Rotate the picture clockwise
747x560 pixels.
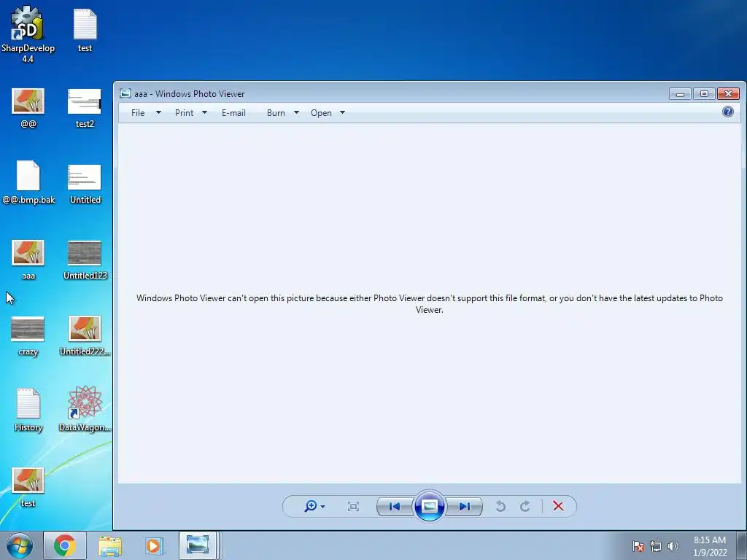[525, 506]
